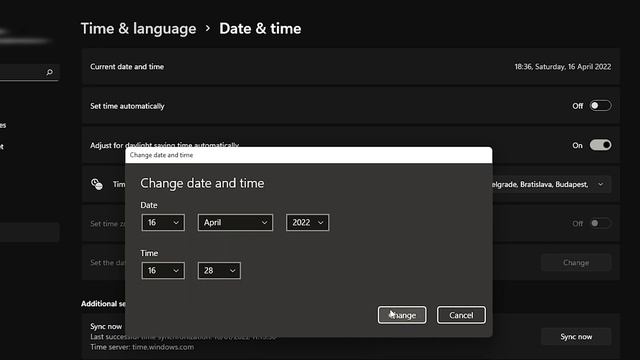The image size is (640, 360).
Task: Click the Set time automatically label
Action: click(127, 106)
